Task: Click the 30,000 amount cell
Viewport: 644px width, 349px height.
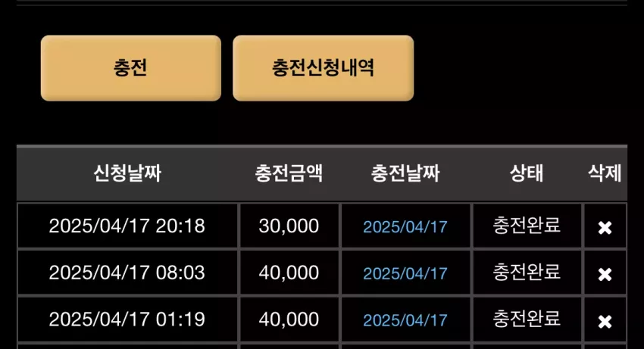Action: (289, 226)
